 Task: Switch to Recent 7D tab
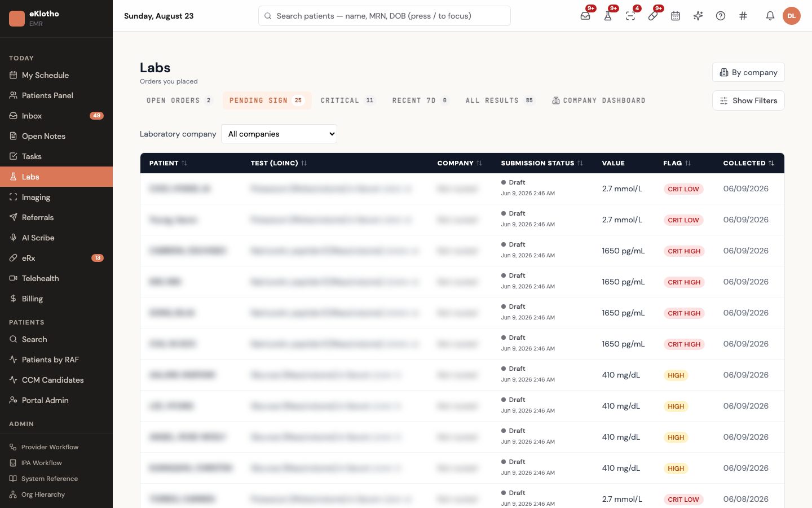click(x=421, y=100)
